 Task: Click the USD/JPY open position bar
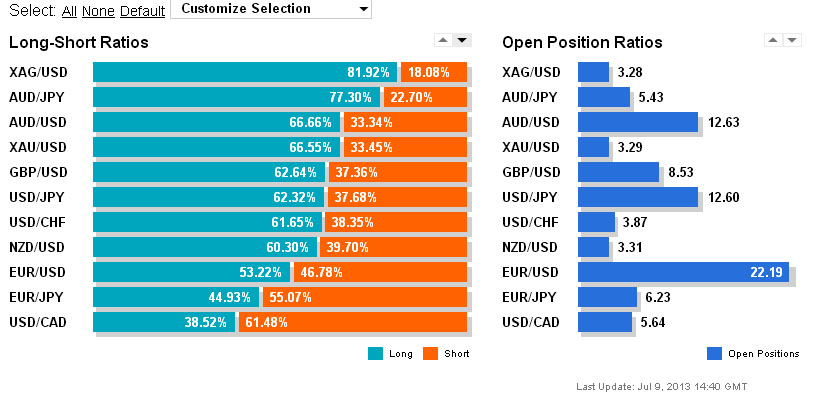click(637, 197)
